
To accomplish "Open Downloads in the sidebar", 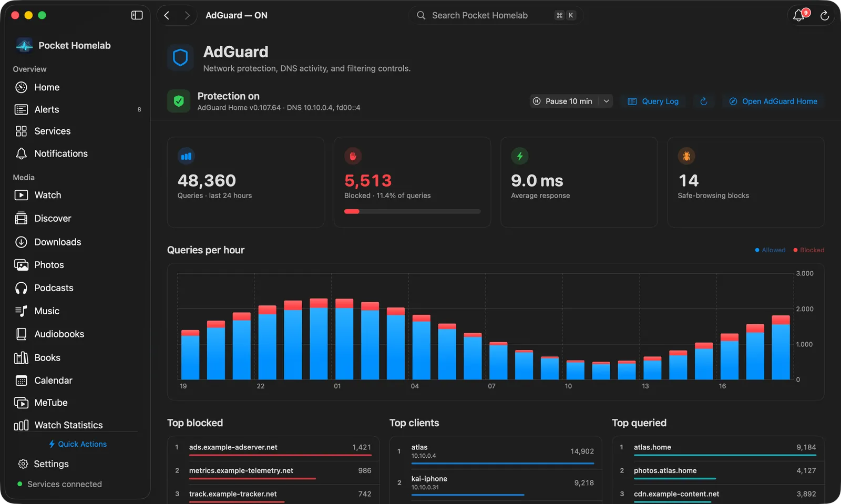I will pyautogui.click(x=78, y=242).
